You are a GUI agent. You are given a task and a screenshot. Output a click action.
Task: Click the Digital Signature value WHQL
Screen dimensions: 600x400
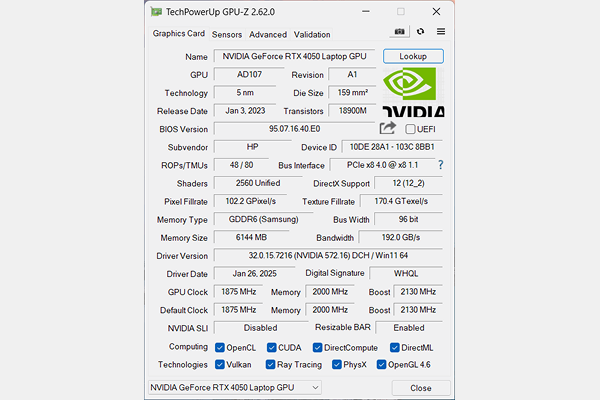pos(406,274)
